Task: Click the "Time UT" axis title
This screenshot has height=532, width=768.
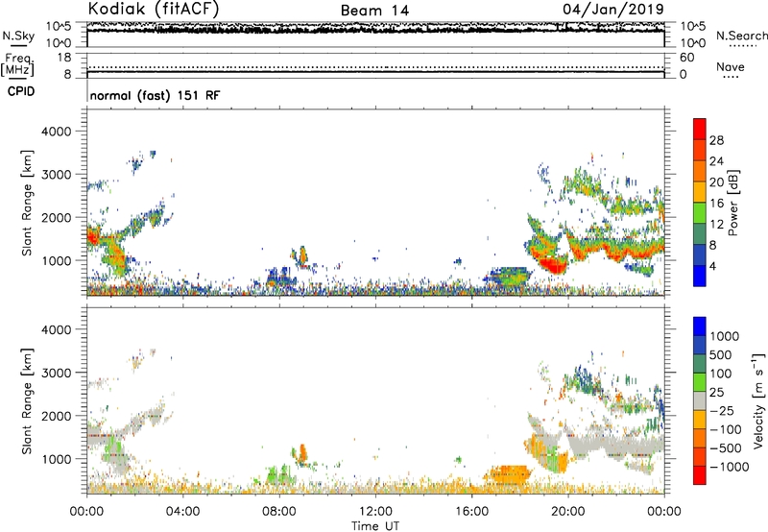Action: coord(375,526)
